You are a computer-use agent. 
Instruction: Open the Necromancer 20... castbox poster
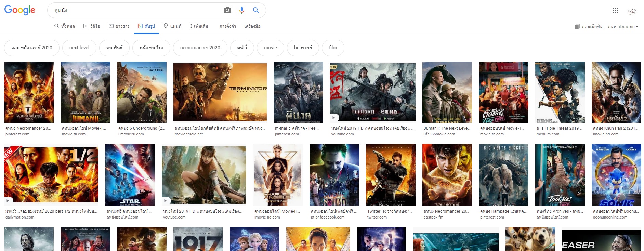point(447,175)
